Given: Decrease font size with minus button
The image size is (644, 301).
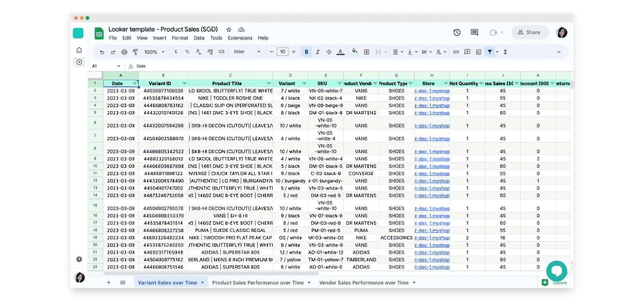Looking at the screenshot, I should click(271, 52).
